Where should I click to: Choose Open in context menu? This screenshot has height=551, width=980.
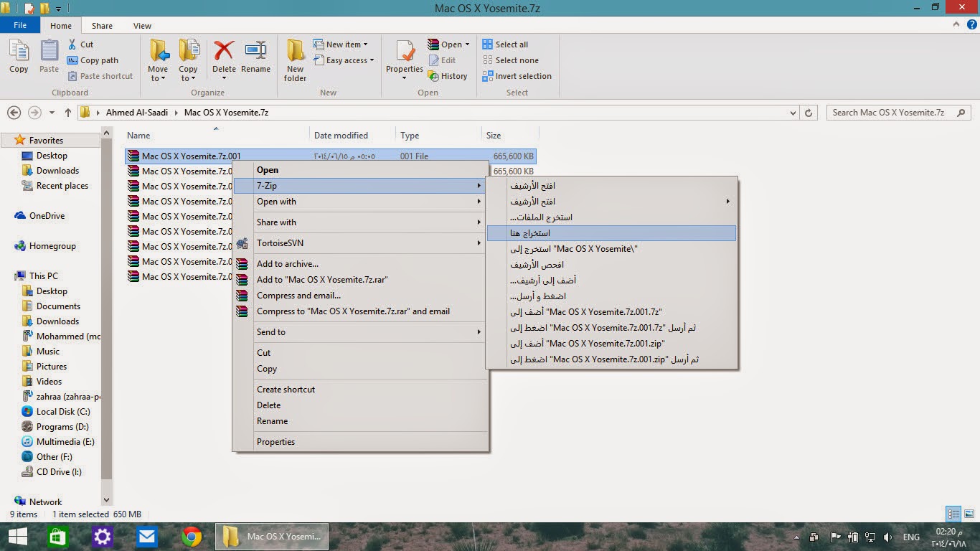pyautogui.click(x=361, y=170)
